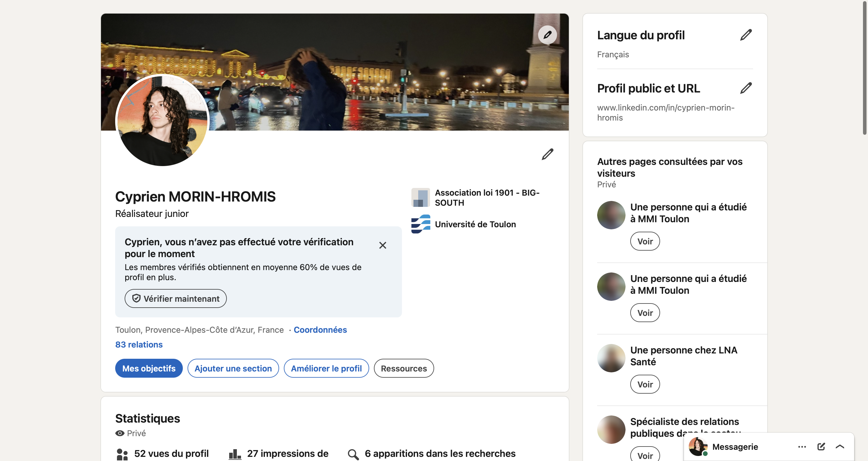Screen dimensions: 868x461
Task: Open Université de Toulon logo
Action: (x=421, y=224)
